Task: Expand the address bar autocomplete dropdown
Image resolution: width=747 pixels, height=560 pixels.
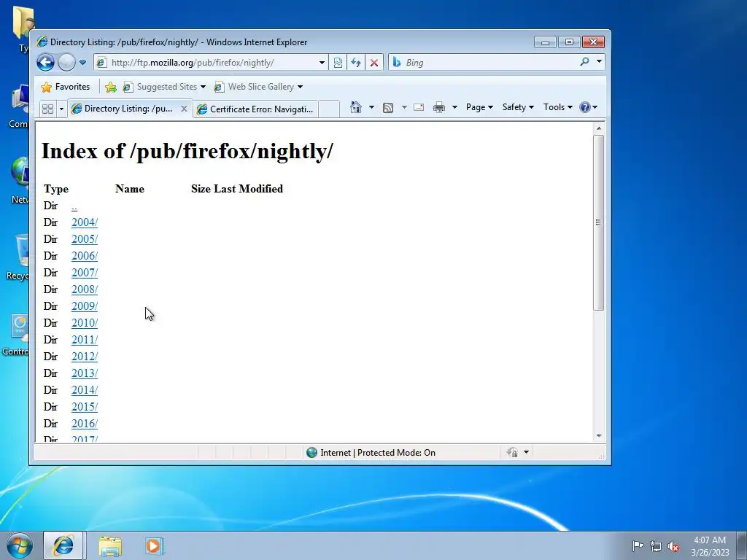Action: pyautogui.click(x=322, y=63)
